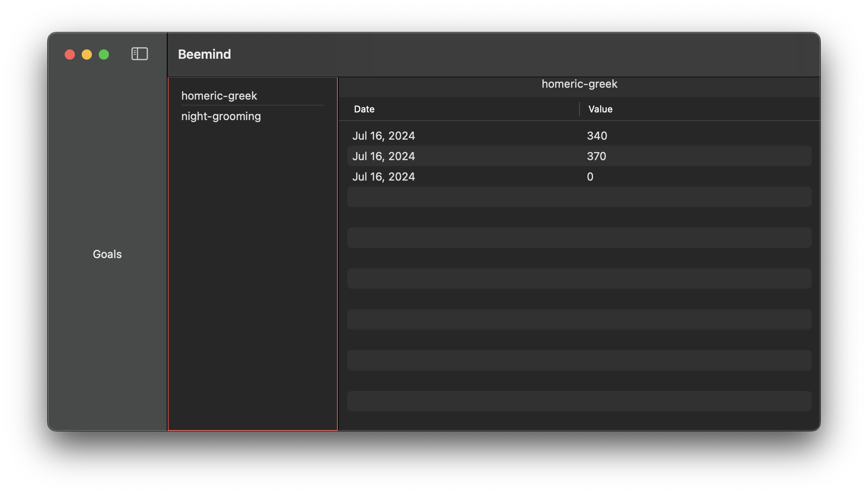Select the night-grooming goal
The height and width of the screenshot is (494, 868).
point(221,116)
